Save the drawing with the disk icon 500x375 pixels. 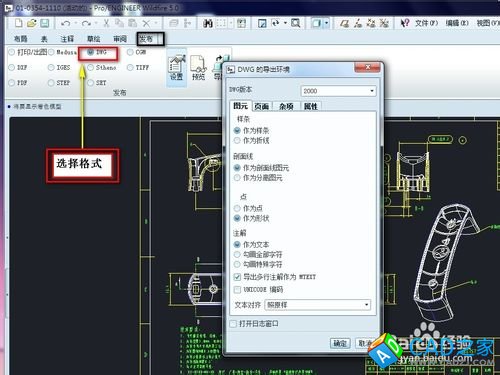point(44,23)
